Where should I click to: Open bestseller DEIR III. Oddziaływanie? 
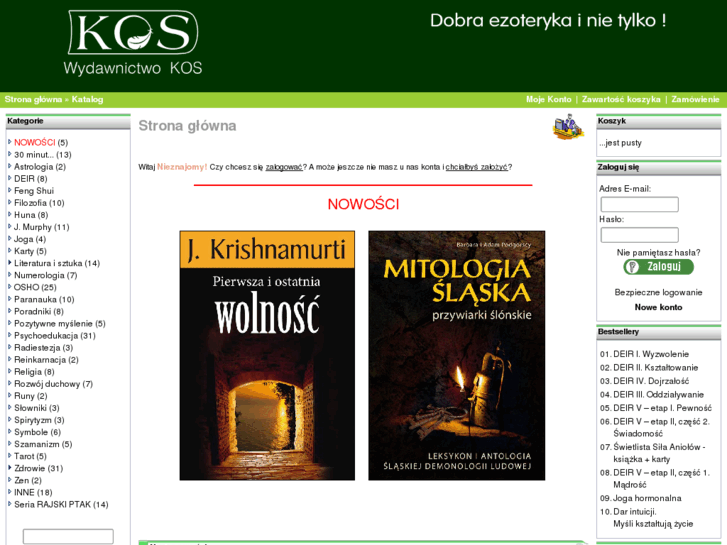click(658, 394)
